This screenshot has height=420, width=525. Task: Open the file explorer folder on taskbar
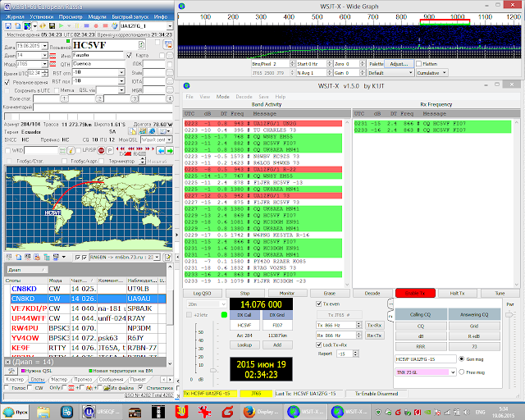(x=43, y=412)
